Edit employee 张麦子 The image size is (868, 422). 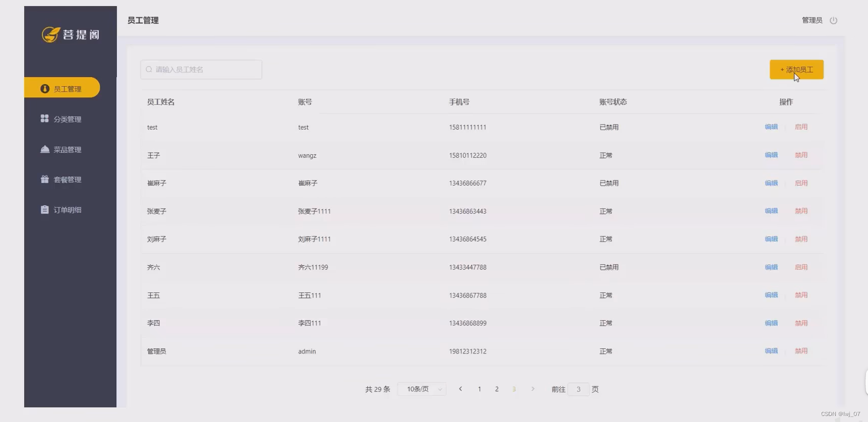tap(771, 211)
